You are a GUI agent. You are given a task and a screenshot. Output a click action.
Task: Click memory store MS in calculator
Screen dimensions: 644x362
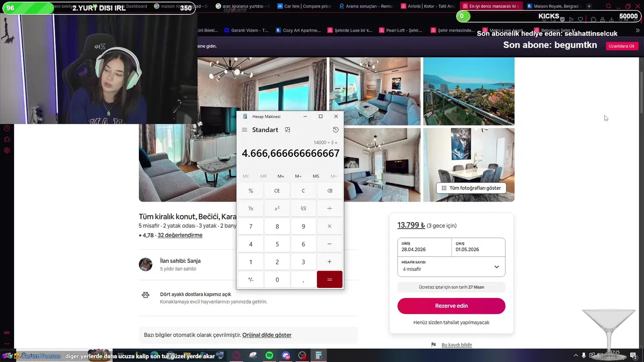[316, 176]
